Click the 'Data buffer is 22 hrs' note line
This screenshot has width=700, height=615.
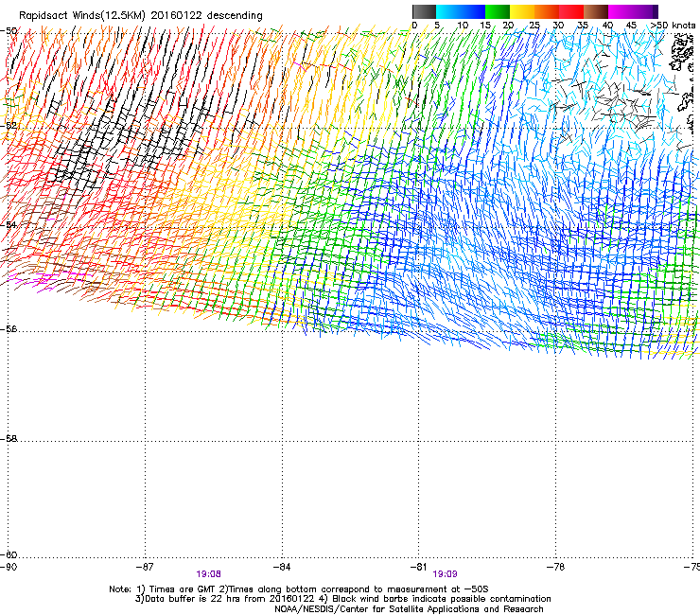342,599
